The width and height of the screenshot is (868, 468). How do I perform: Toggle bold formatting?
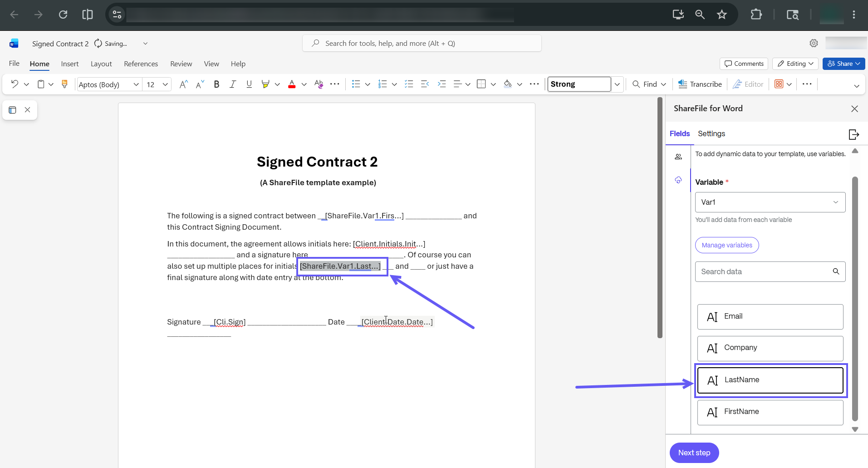[216, 84]
